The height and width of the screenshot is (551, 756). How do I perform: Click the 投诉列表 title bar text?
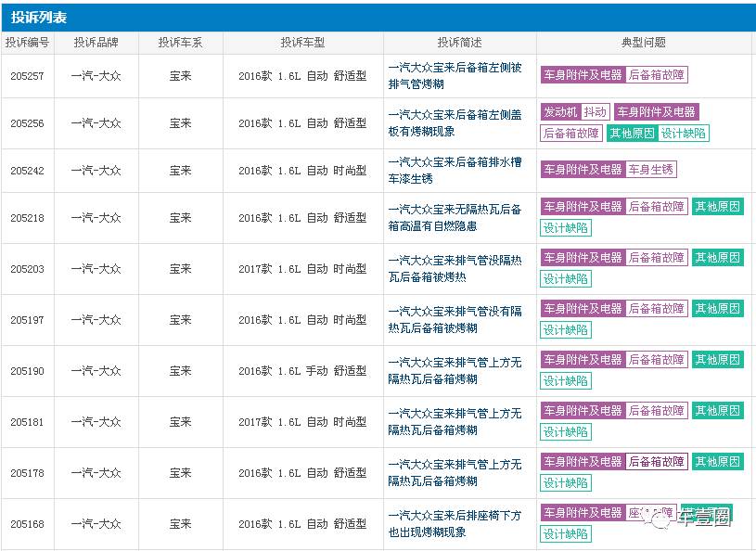point(39,18)
